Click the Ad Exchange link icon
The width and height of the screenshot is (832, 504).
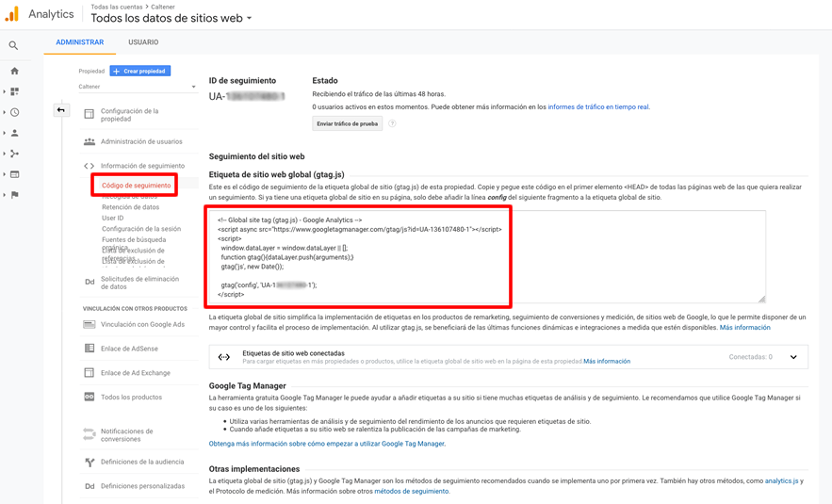pyautogui.click(x=90, y=373)
